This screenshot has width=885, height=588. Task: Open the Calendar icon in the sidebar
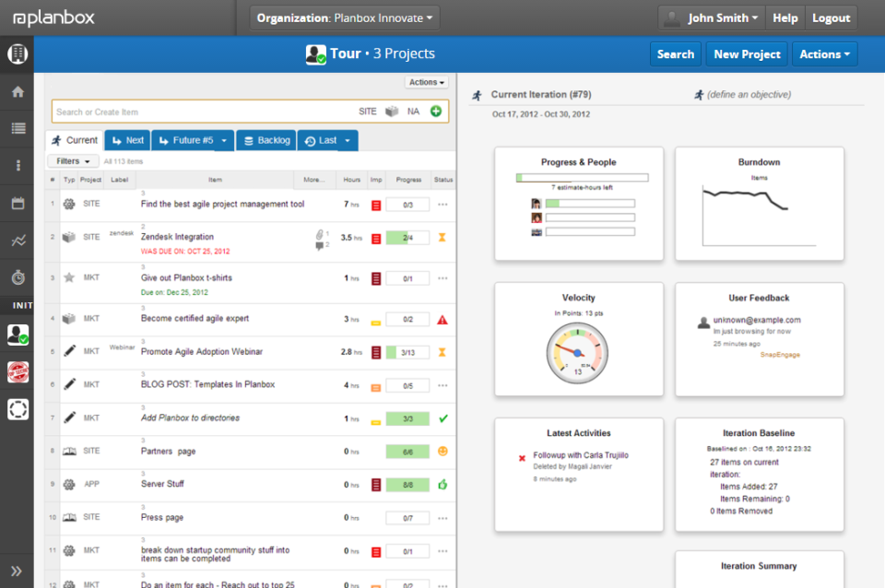pyautogui.click(x=18, y=203)
